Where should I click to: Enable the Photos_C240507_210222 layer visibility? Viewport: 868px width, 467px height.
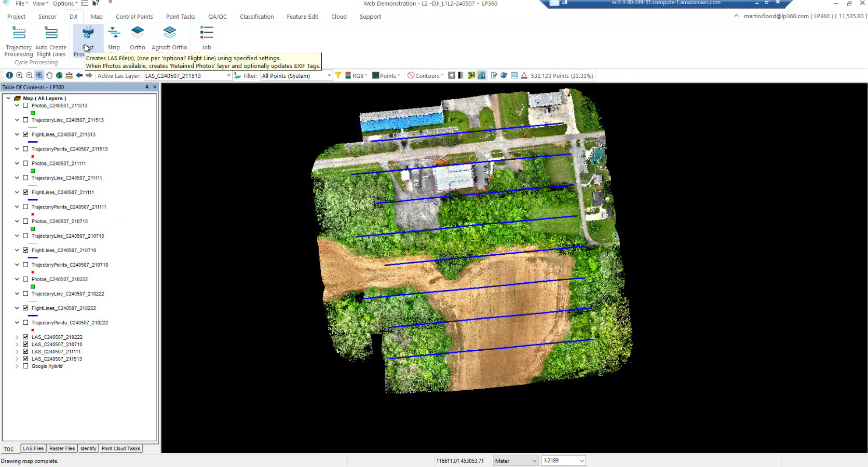25,279
